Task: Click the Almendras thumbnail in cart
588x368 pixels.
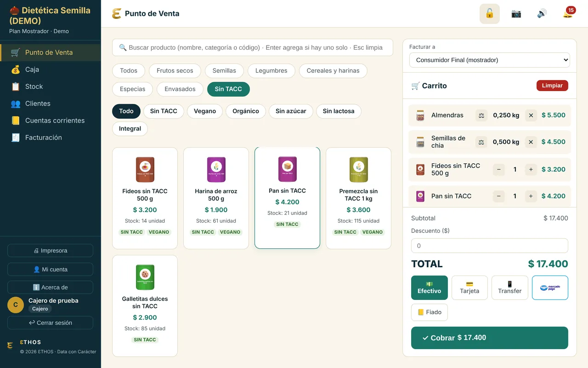Action: pyautogui.click(x=420, y=115)
